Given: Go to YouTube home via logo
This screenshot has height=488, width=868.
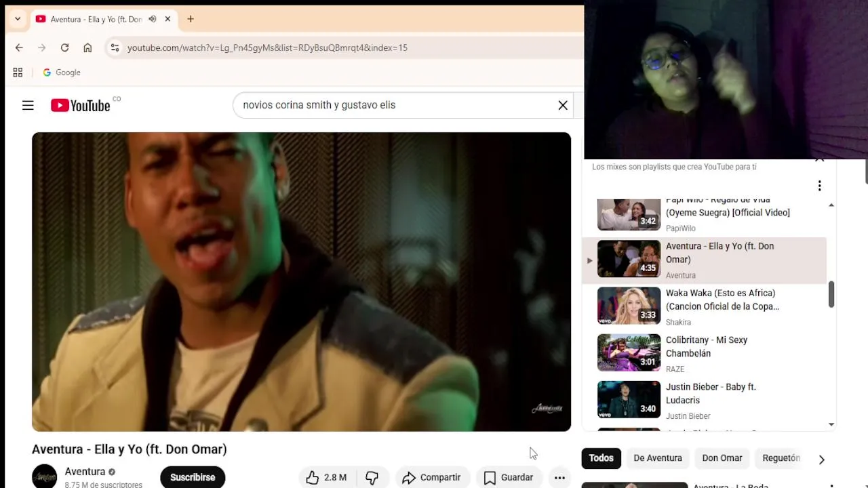Looking at the screenshot, I should (80, 105).
